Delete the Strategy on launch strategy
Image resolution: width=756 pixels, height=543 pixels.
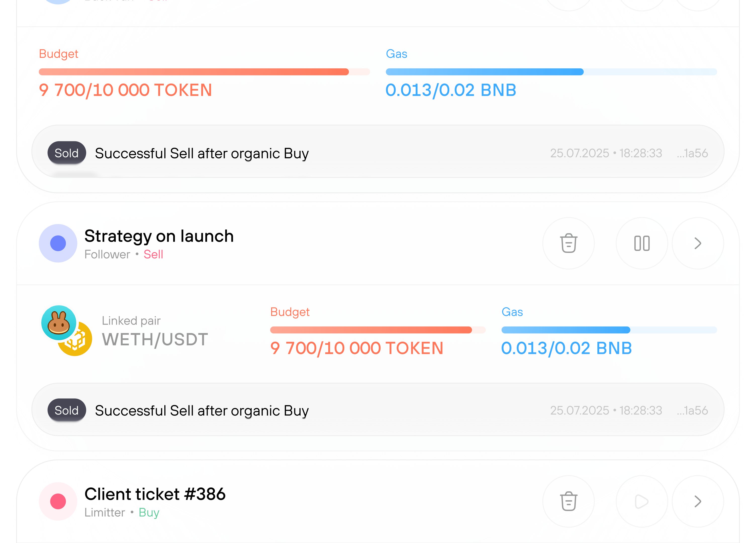coord(568,243)
